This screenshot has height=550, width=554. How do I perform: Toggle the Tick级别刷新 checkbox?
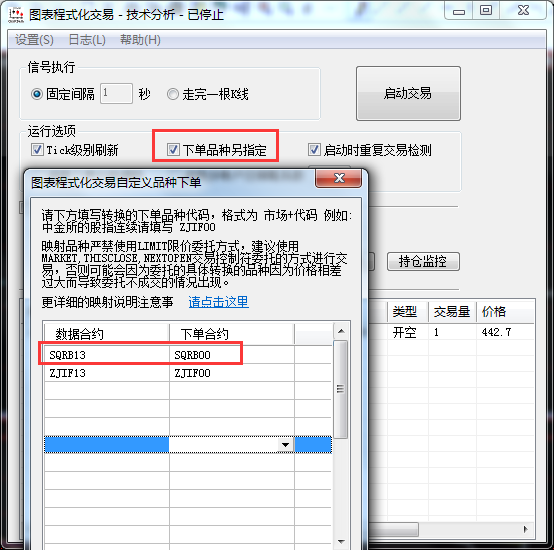pyautogui.click(x=37, y=150)
